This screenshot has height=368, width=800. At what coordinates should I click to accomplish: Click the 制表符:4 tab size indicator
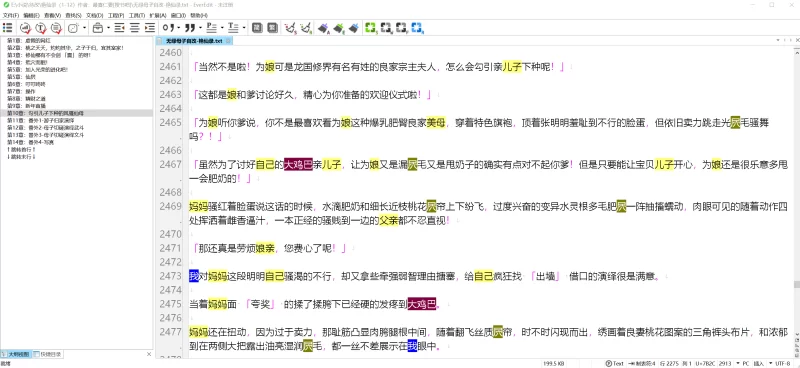coord(643,363)
